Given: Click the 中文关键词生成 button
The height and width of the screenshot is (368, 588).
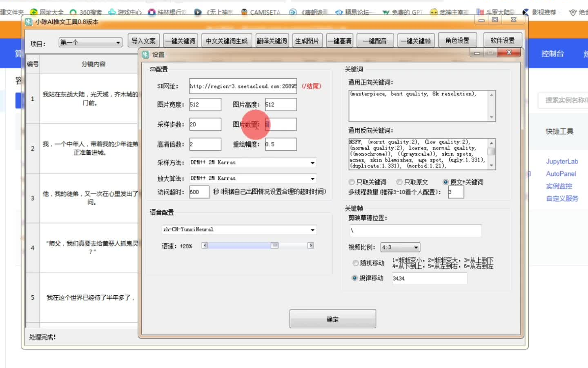Looking at the screenshot, I should (x=227, y=41).
